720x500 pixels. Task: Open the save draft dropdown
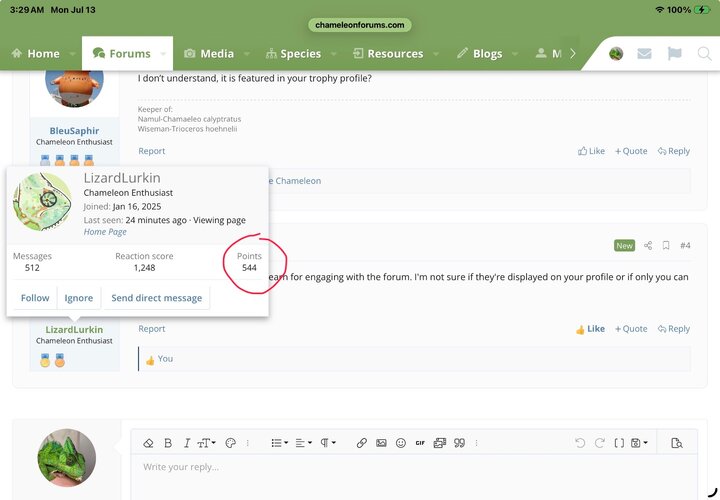639,443
